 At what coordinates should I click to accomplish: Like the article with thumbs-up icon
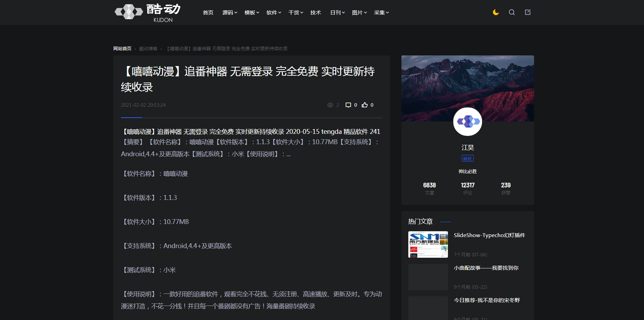(x=365, y=105)
